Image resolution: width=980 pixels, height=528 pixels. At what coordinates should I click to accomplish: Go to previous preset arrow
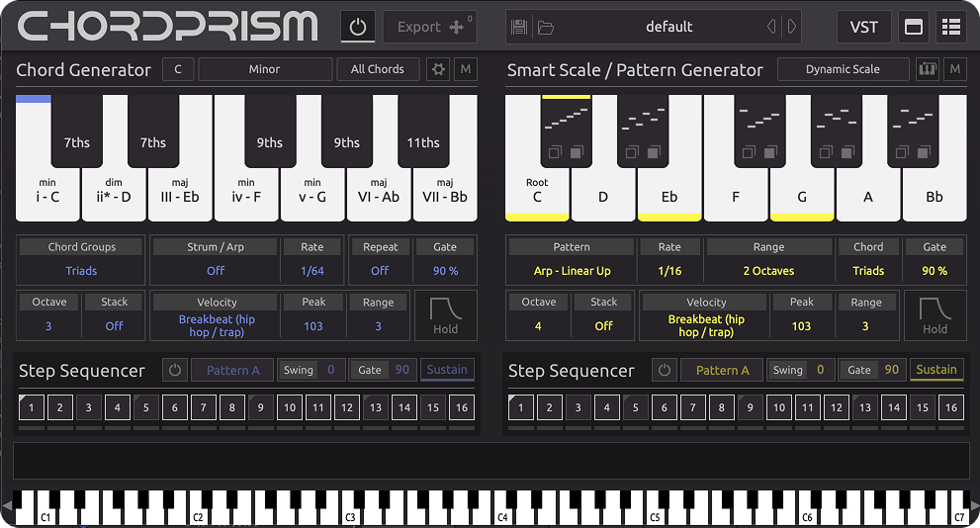(x=771, y=27)
